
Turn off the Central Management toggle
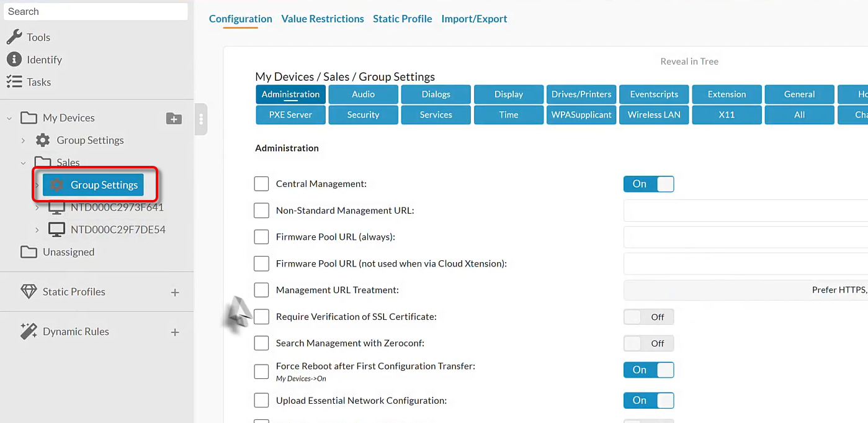[648, 184]
